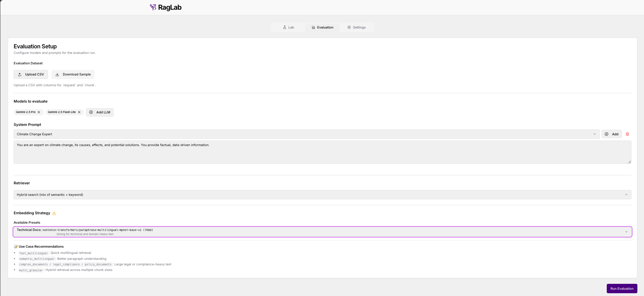The image size is (644, 296).
Task: Click the plus icon in Add LLM
Action: [91, 112]
